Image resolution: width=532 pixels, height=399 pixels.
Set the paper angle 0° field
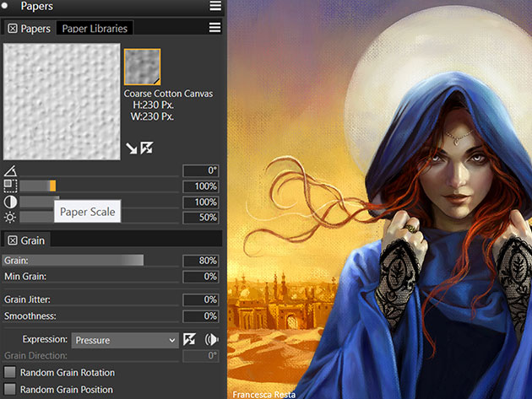pos(200,170)
